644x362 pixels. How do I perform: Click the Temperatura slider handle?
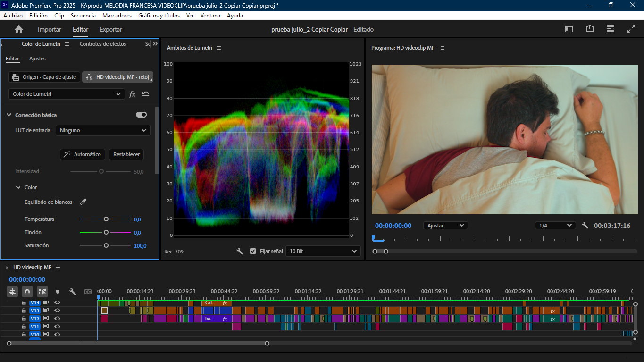click(x=106, y=219)
